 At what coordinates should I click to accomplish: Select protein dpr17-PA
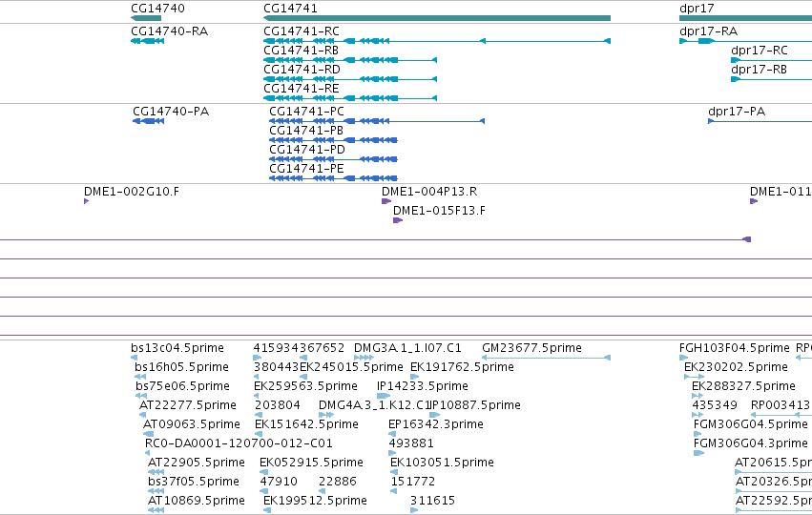[737, 112]
